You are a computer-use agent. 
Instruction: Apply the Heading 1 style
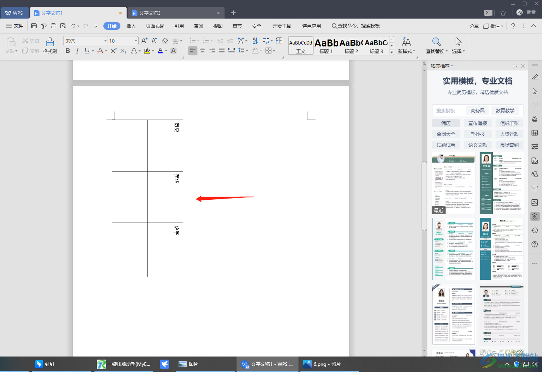[x=326, y=45]
